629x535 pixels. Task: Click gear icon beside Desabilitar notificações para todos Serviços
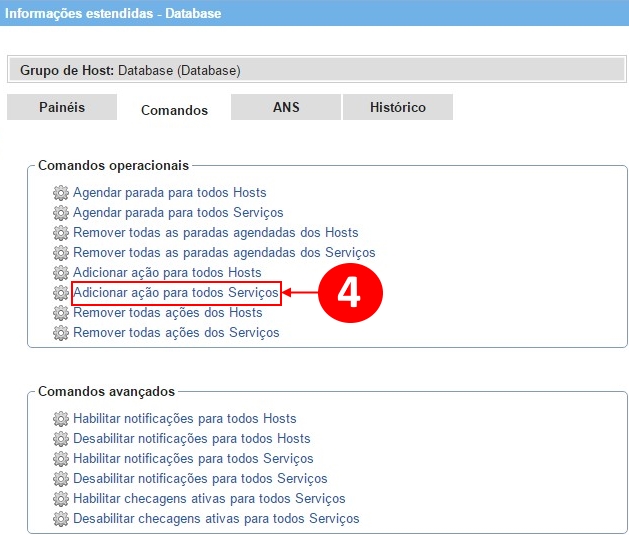tap(61, 478)
